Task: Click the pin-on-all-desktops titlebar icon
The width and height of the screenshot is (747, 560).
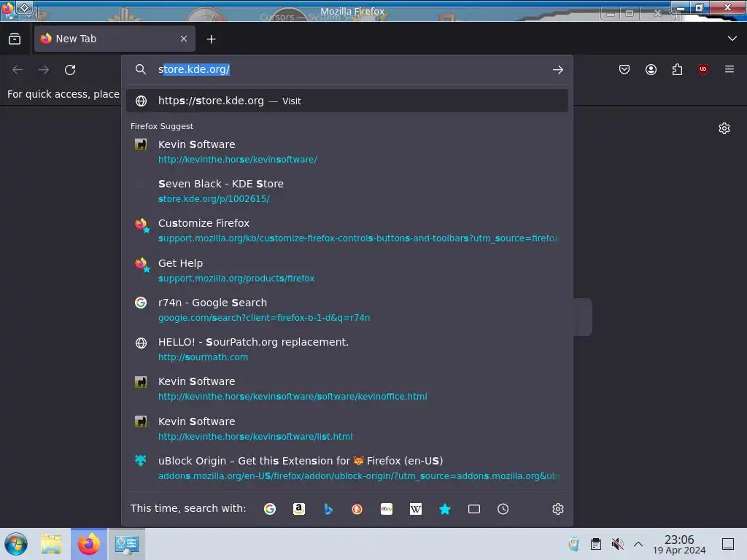Action: [25, 8]
